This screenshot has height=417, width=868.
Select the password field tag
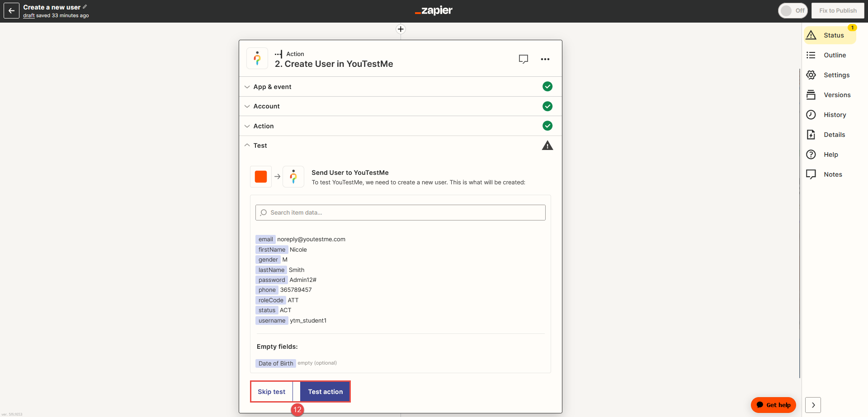pos(272,280)
